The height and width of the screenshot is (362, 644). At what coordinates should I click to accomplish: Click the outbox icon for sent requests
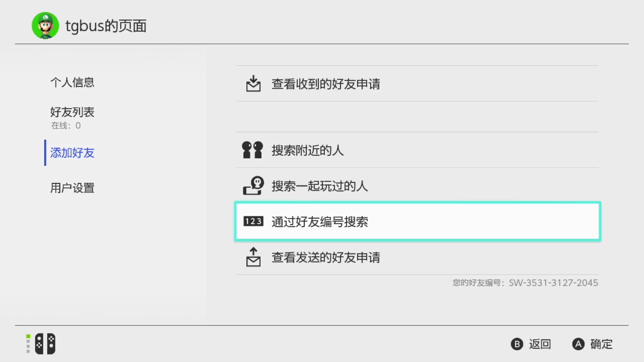click(x=253, y=257)
